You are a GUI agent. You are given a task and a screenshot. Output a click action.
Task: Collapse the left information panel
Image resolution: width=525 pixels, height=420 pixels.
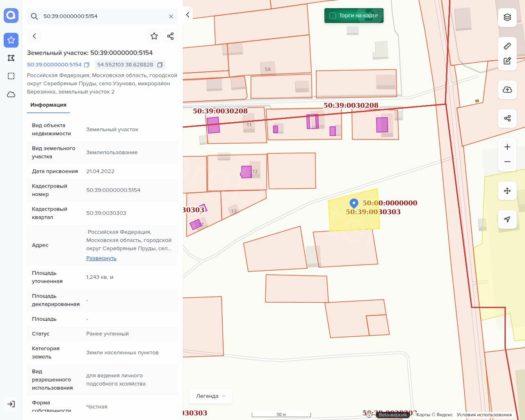188,15
